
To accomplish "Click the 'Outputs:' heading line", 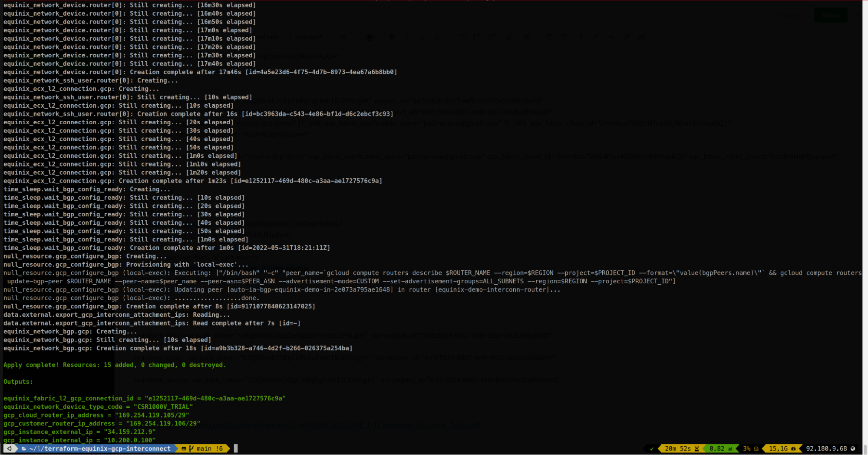I will (18, 382).
